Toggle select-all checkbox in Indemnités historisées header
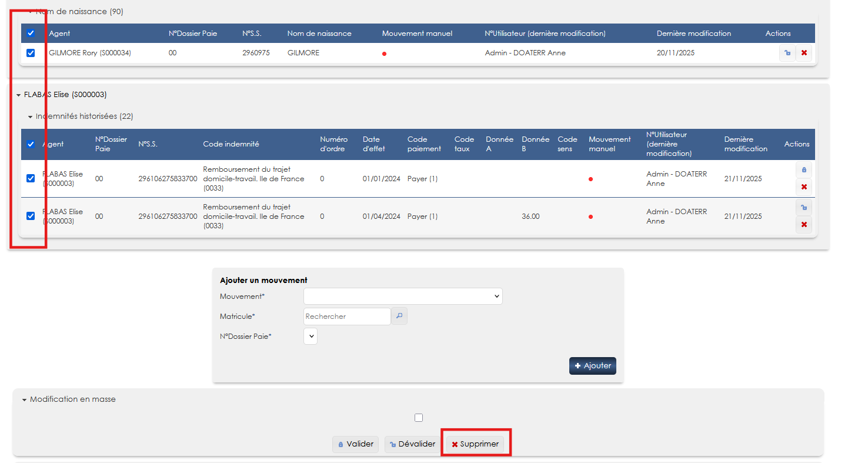868x463 pixels. [x=31, y=144]
